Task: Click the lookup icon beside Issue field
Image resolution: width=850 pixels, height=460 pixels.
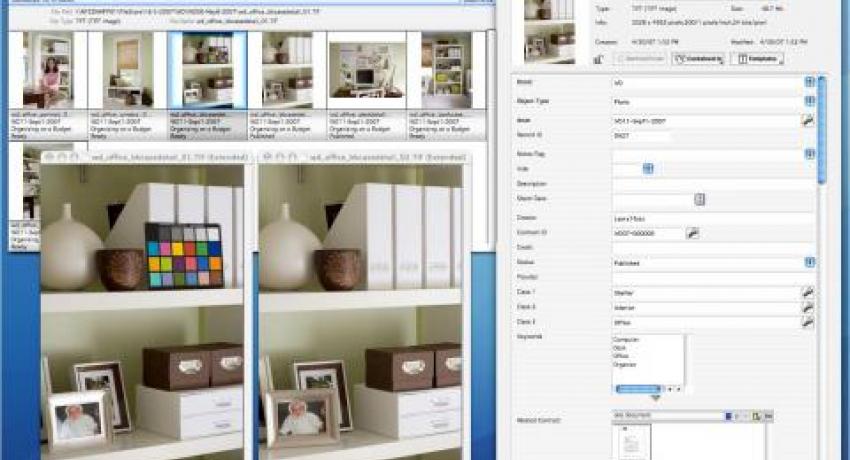Action: coord(808,120)
